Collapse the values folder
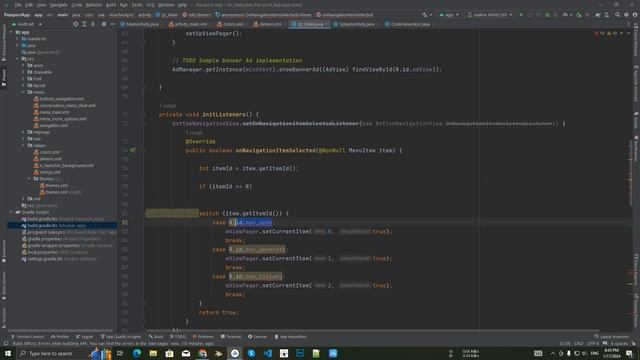 (23, 145)
